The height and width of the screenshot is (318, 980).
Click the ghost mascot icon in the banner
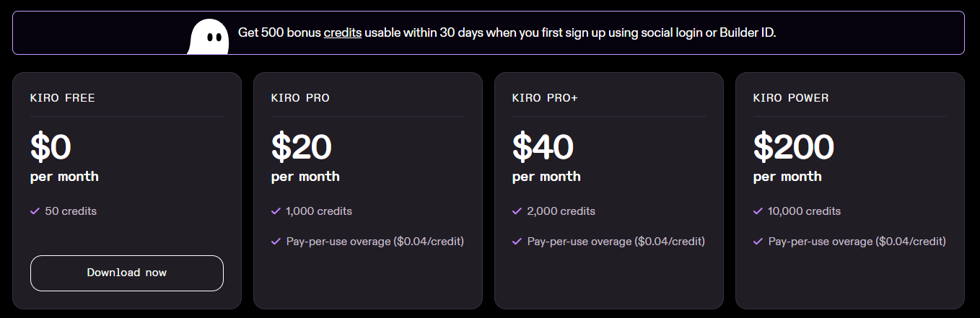pos(209,36)
